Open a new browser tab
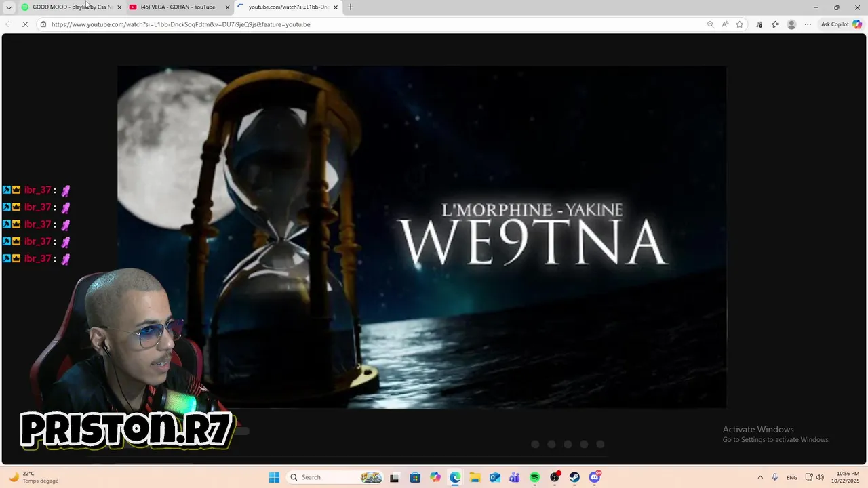The width and height of the screenshot is (868, 488). 351,7
